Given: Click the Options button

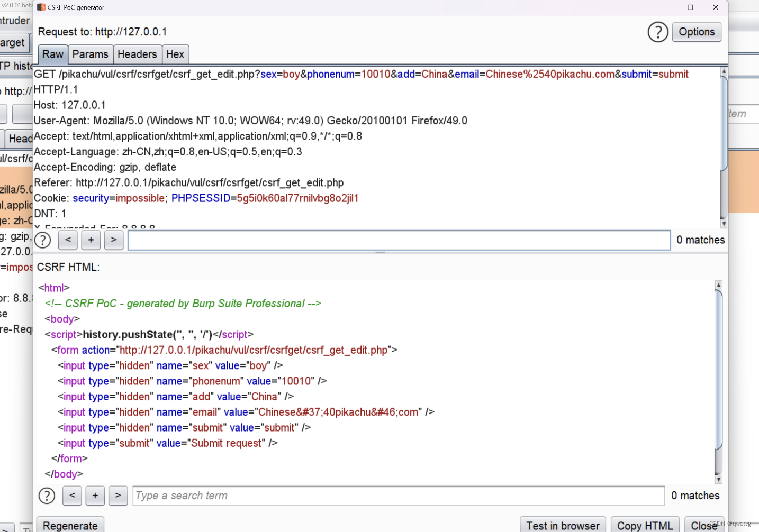Looking at the screenshot, I should coord(697,32).
